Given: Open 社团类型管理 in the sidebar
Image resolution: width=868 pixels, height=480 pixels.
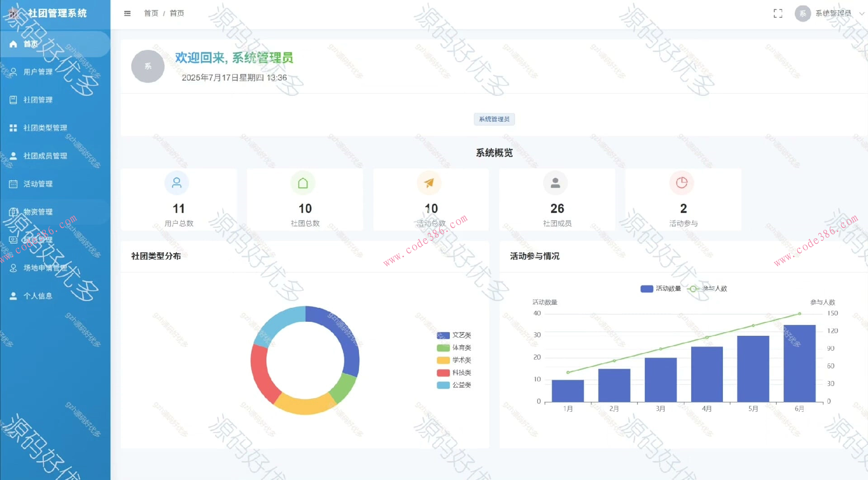Looking at the screenshot, I should pos(55,128).
